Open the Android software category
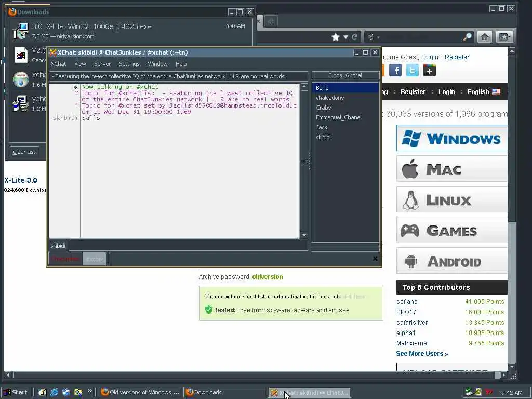 coord(452,261)
